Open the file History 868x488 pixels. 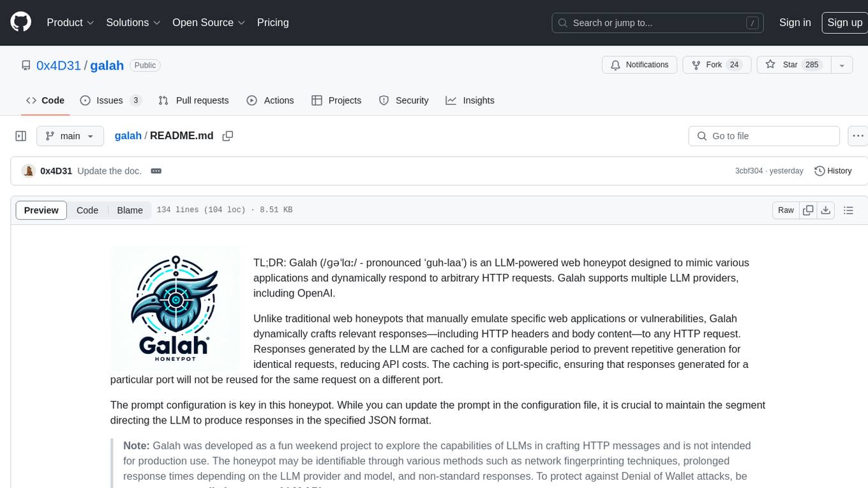[x=833, y=171]
